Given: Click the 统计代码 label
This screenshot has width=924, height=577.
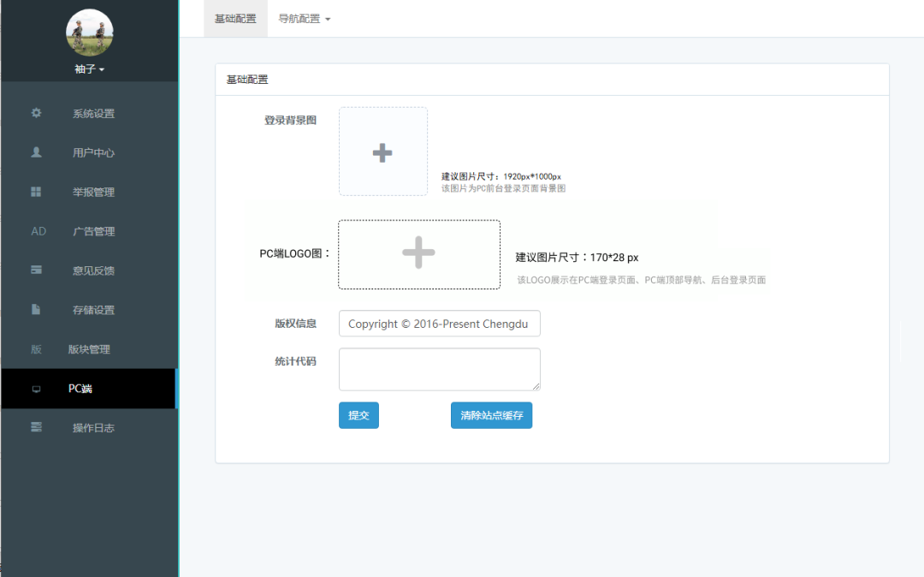Looking at the screenshot, I should click(296, 361).
